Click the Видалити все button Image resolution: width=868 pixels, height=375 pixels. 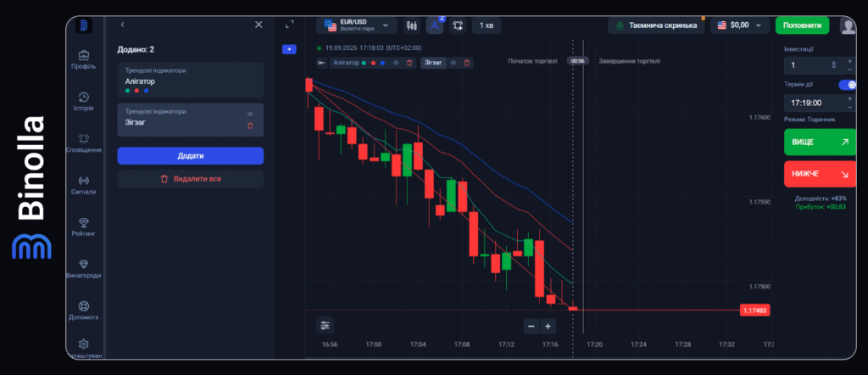191,179
